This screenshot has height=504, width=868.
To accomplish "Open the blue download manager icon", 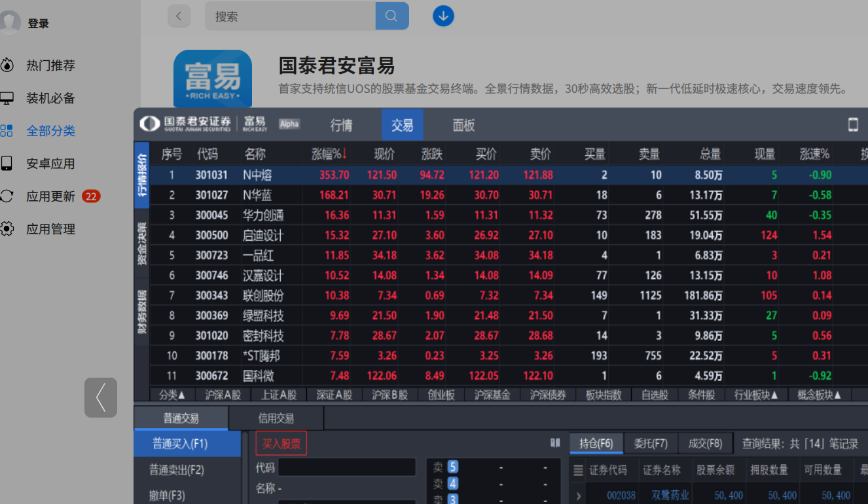I will [443, 16].
